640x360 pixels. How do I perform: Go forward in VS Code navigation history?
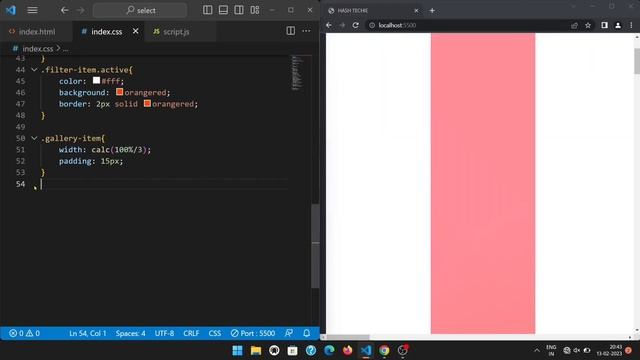coord(80,10)
